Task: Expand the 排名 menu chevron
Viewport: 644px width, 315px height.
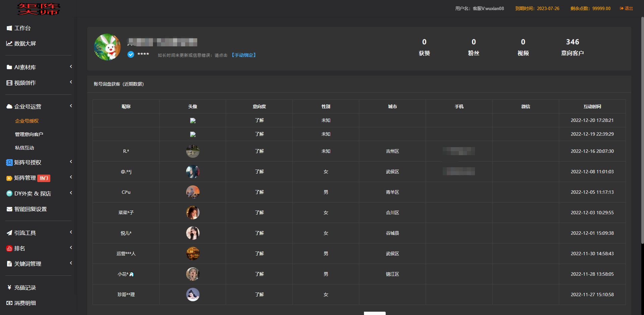Action: (71, 248)
